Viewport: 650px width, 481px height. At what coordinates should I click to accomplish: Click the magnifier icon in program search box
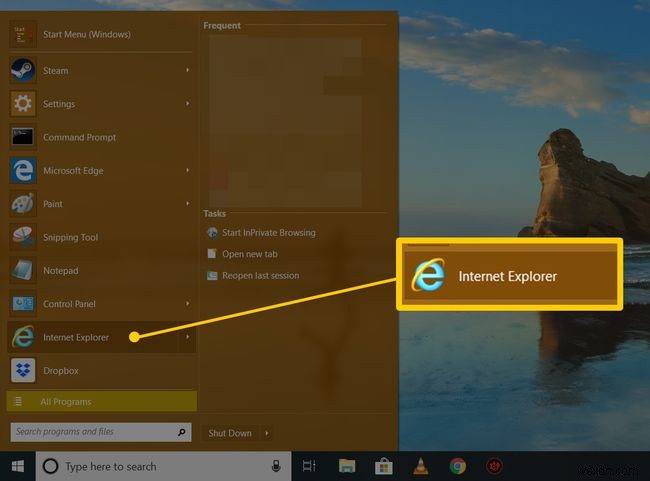181,432
